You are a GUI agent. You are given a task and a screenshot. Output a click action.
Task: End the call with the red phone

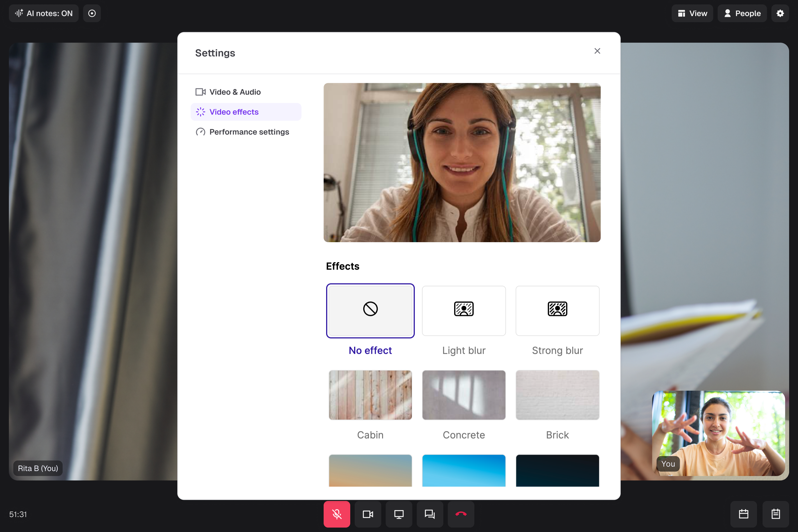(x=461, y=514)
